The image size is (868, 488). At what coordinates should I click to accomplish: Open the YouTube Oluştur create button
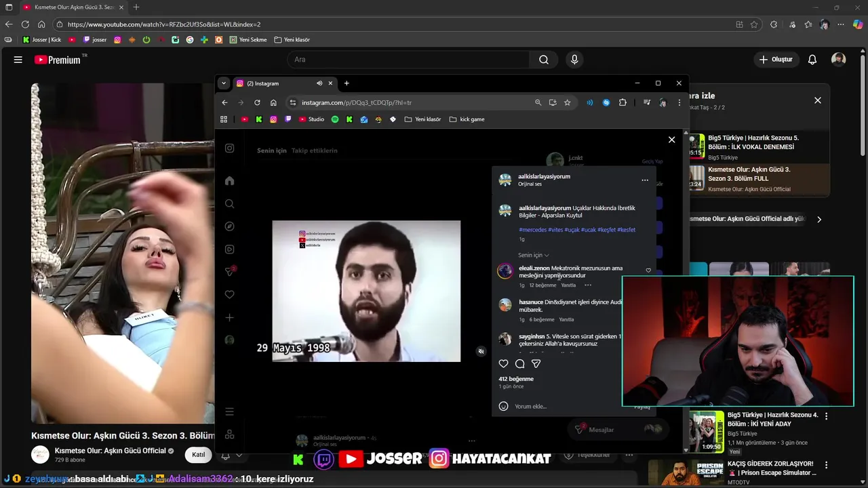coord(776,60)
